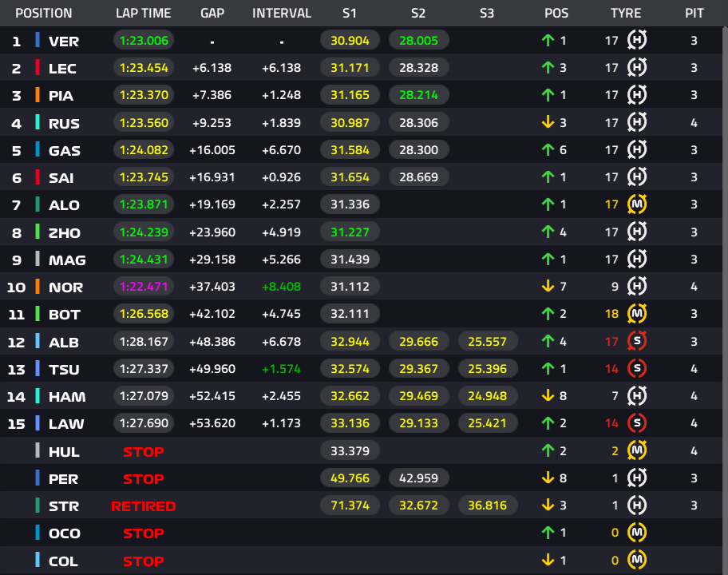Click STR S1 time 71.374
This screenshot has width=728, height=575.
[x=350, y=505]
